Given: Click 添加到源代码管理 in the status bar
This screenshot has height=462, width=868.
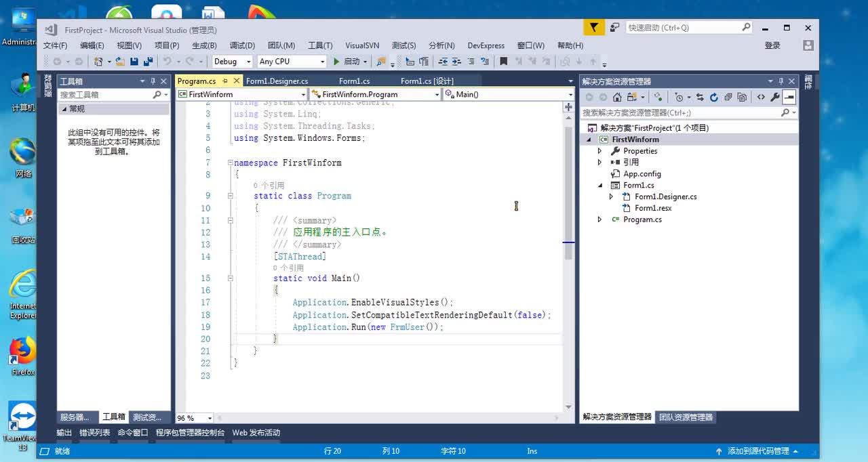Looking at the screenshot, I should point(757,451).
